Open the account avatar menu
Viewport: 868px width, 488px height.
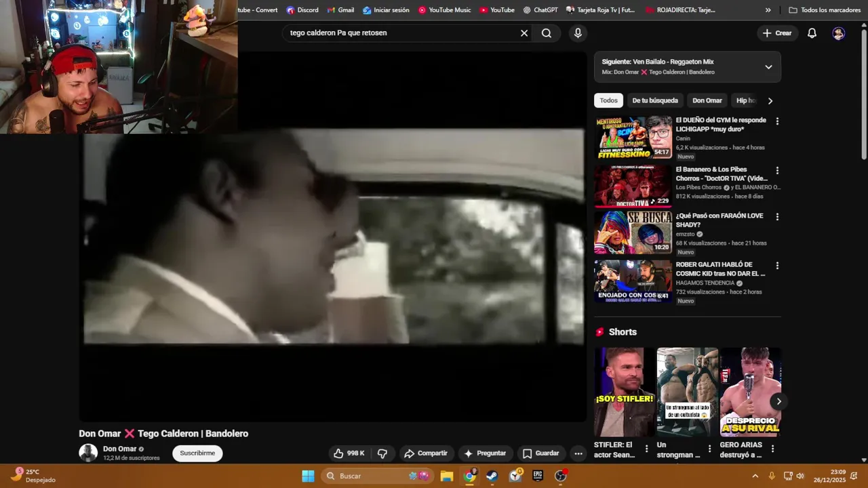point(839,33)
